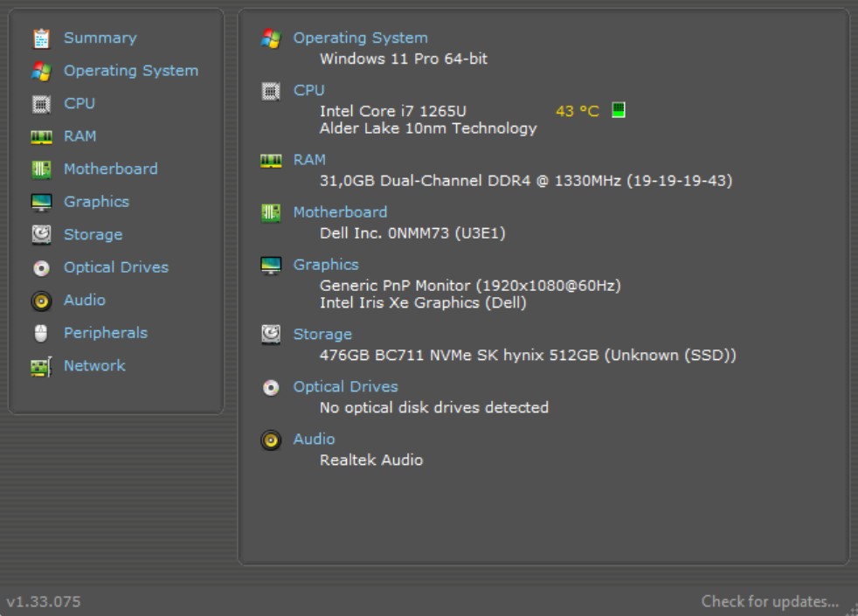Click the 43 °C CPU temperature reading
The width and height of the screenshot is (858, 616).
coord(578,111)
